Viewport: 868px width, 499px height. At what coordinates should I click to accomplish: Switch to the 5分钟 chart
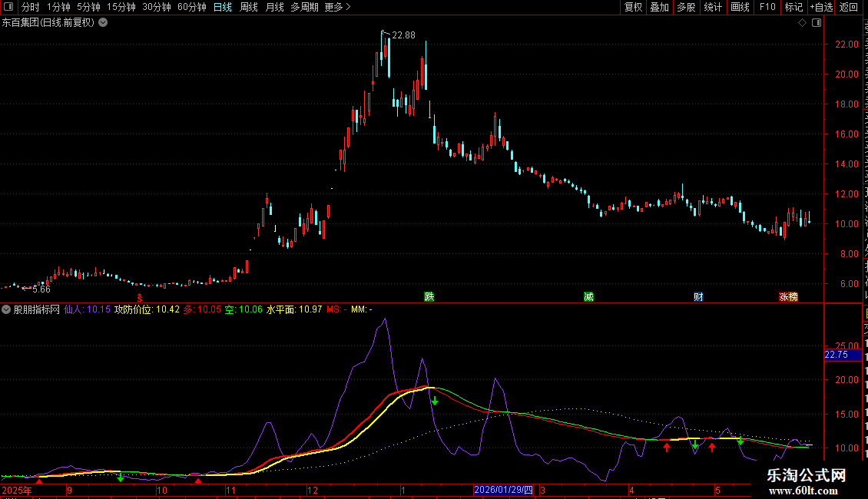pyautogui.click(x=88, y=7)
